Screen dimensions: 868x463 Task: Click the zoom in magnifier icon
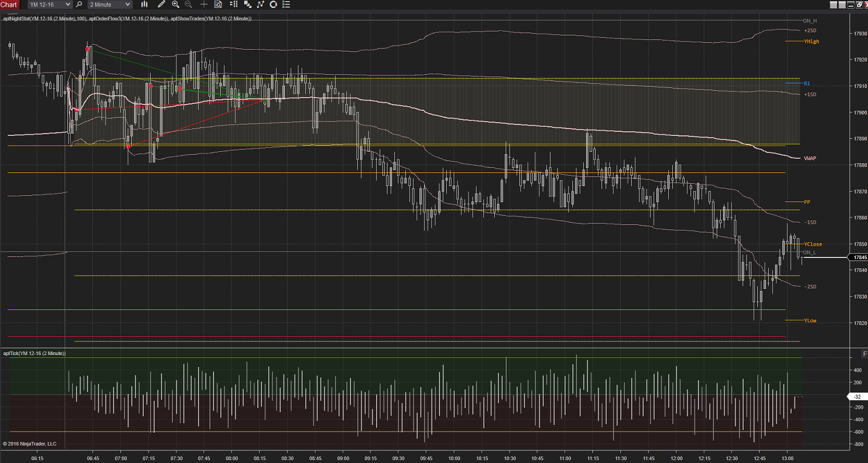(175, 5)
